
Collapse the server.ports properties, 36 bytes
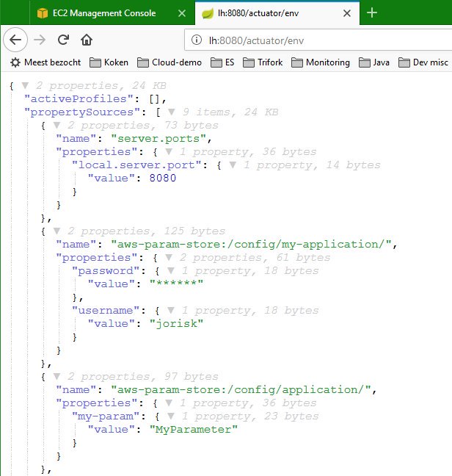[x=169, y=152]
